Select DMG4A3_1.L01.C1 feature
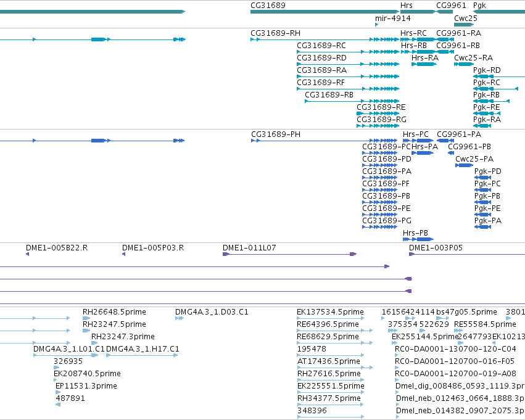This screenshot has width=525, height=420. click(66, 355)
